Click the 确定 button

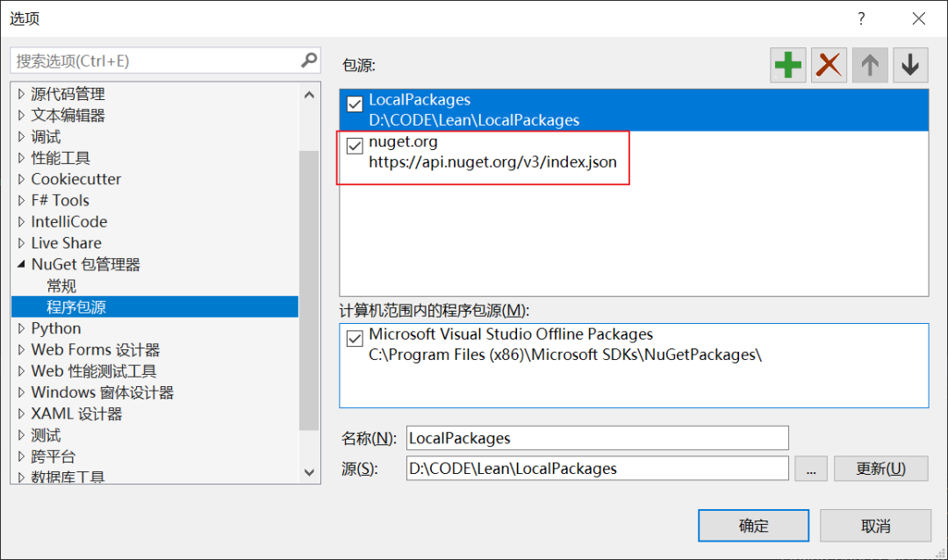pyautogui.click(x=753, y=526)
